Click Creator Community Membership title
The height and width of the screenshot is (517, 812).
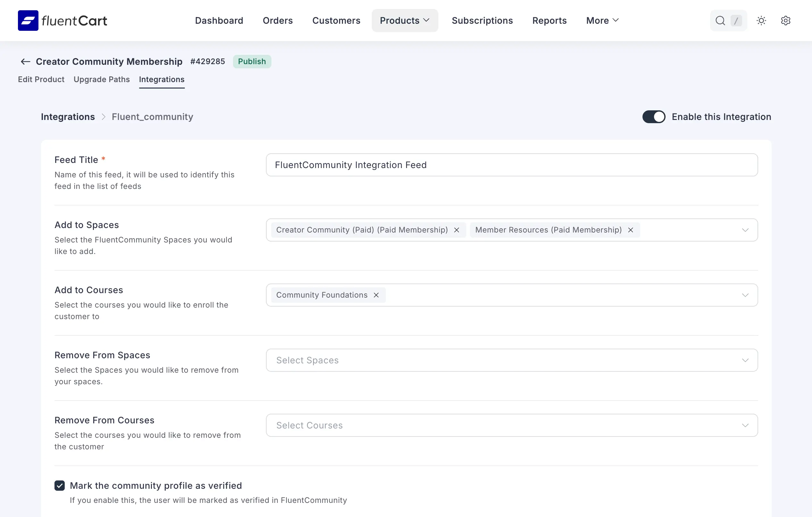(x=109, y=62)
